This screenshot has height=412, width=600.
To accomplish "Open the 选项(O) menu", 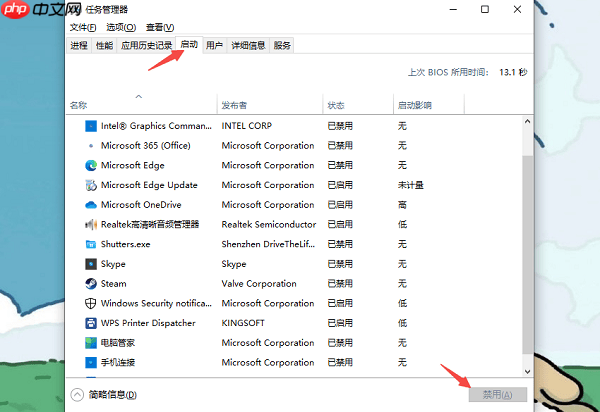I will [x=121, y=28].
